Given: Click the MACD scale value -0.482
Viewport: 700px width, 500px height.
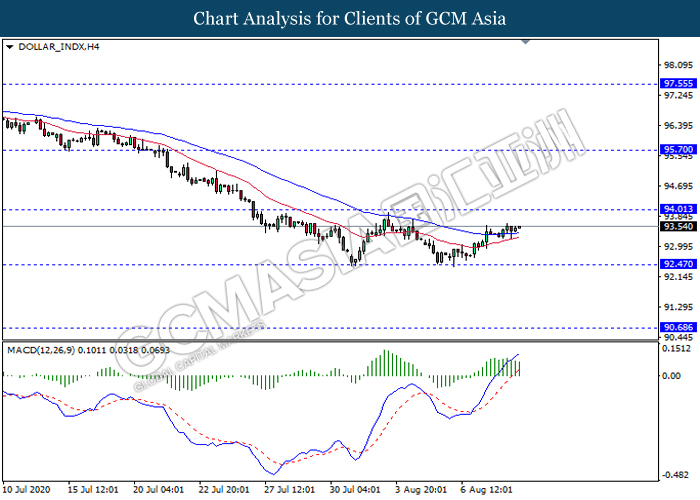Looking at the screenshot, I should 676,475.
